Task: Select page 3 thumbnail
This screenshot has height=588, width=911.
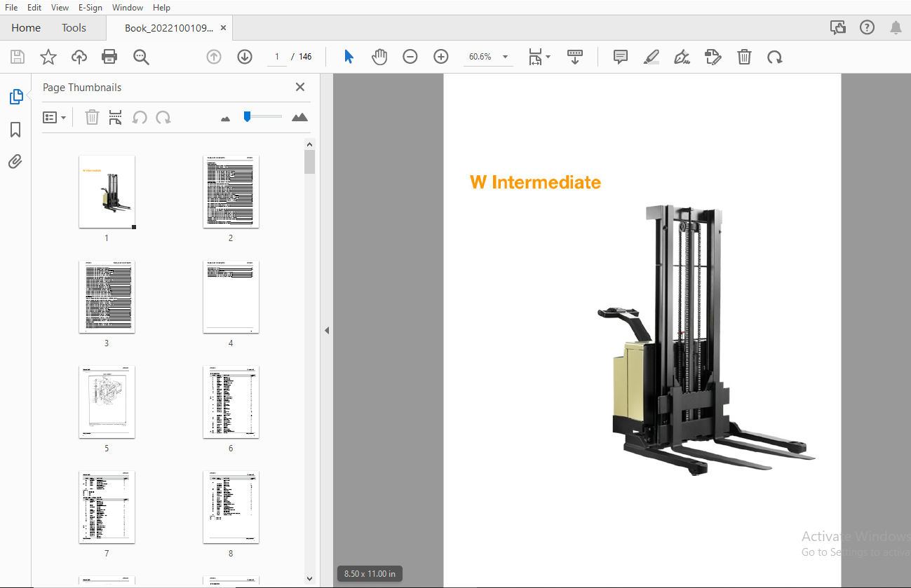Action: 107,297
